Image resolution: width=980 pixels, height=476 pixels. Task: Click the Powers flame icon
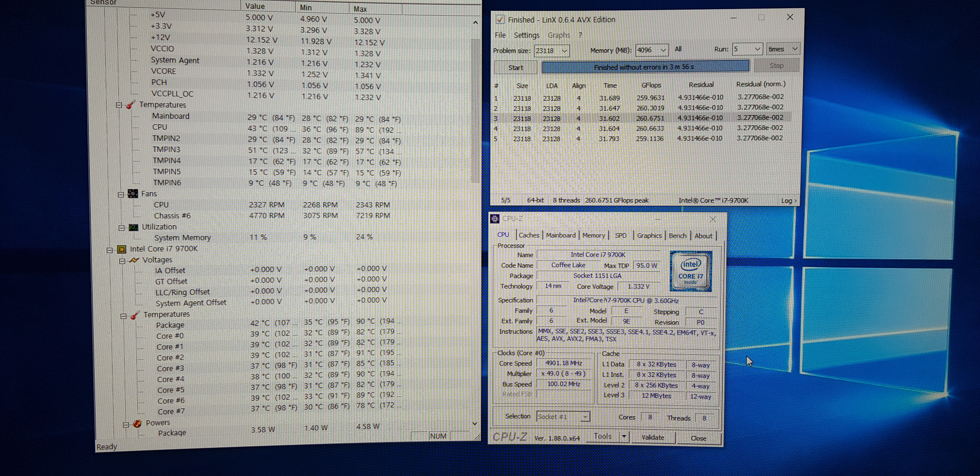[x=137, y=424]
